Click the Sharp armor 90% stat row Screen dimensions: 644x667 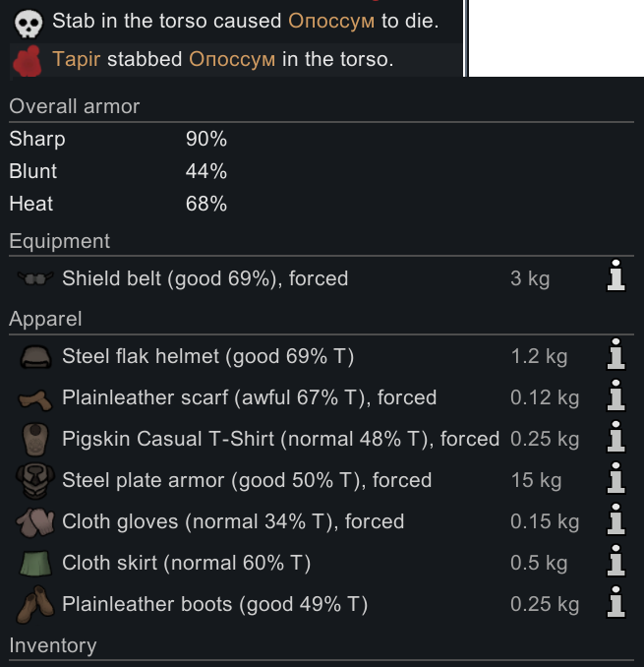(x=118, y=140)
